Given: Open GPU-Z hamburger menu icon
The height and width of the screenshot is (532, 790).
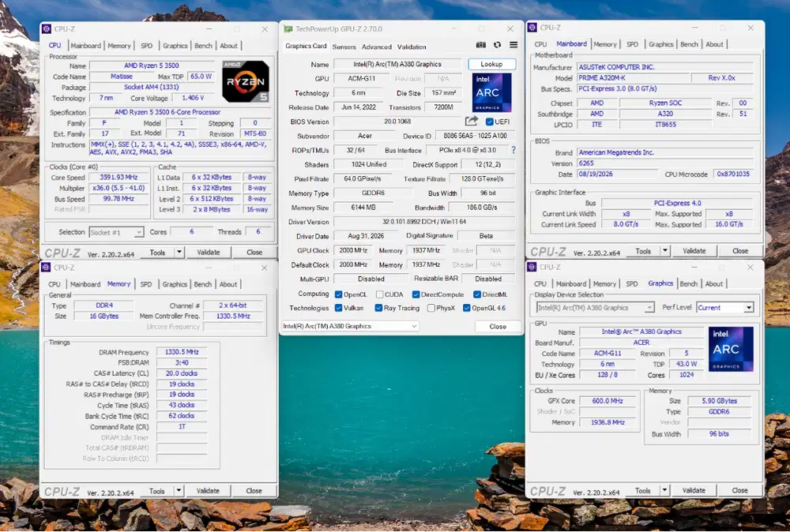Looking at the screenshot, I should pyautogui.click(x=513, y=45).
